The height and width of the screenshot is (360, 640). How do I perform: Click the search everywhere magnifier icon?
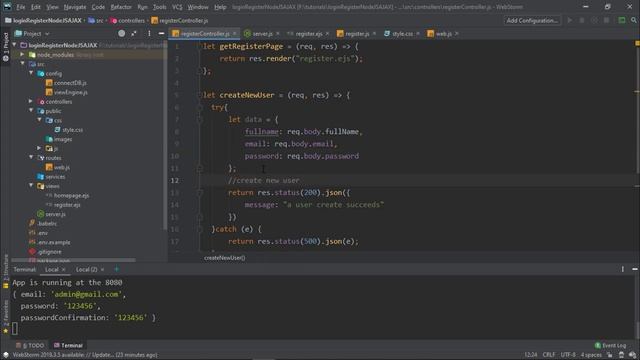pos(634,20)
